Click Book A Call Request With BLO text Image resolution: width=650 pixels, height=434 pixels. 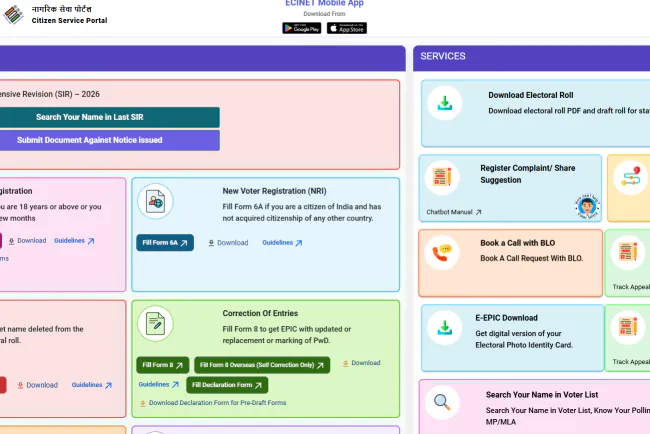[531, 259]
